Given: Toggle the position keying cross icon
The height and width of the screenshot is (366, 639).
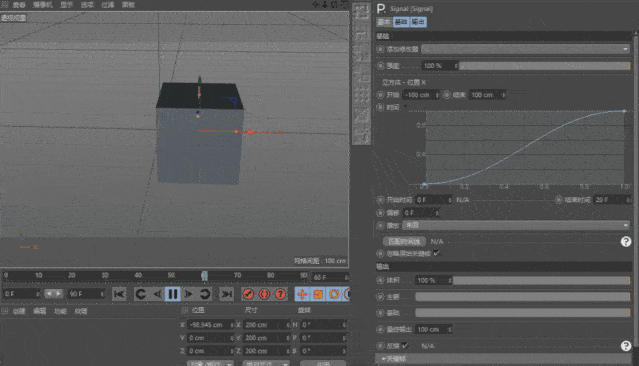Looking at the screenshot, I should pyautogui.click(x=302, y=294).
